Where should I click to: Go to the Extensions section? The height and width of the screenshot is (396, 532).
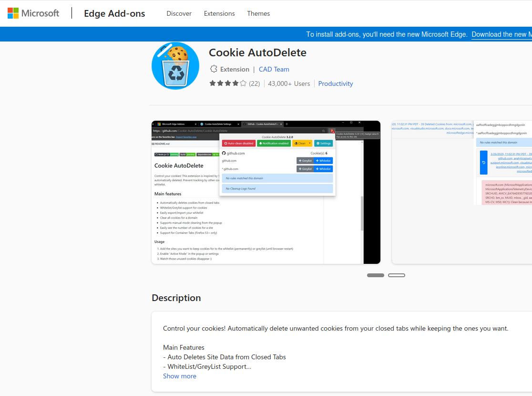click(x=219, y=13)
